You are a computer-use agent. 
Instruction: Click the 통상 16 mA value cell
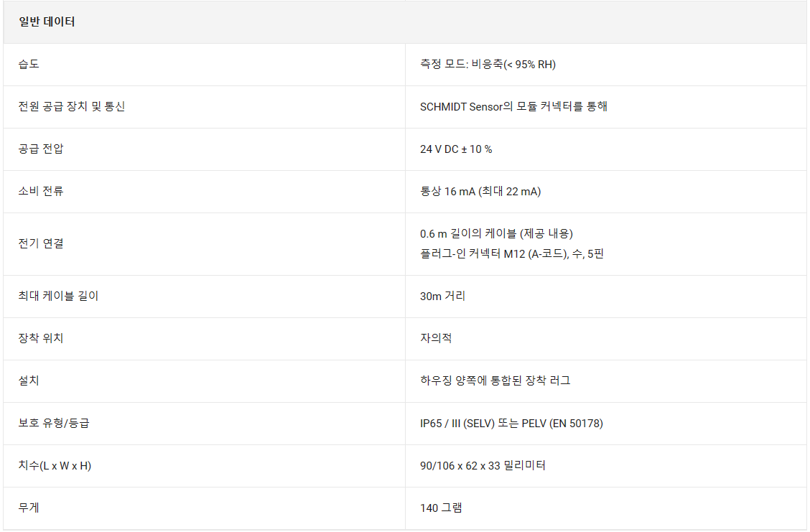coord(480,192)
